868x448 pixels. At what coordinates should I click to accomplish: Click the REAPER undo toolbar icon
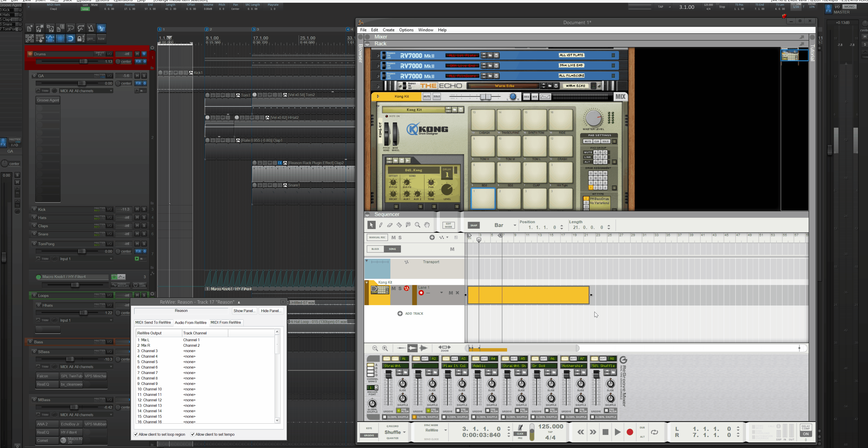tap(71, 28)
